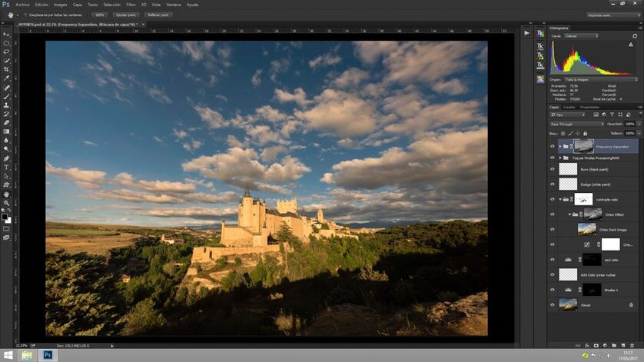Click the foreground color swatch
Viewport: 644px width, 362px height.
tap(4, 217)
